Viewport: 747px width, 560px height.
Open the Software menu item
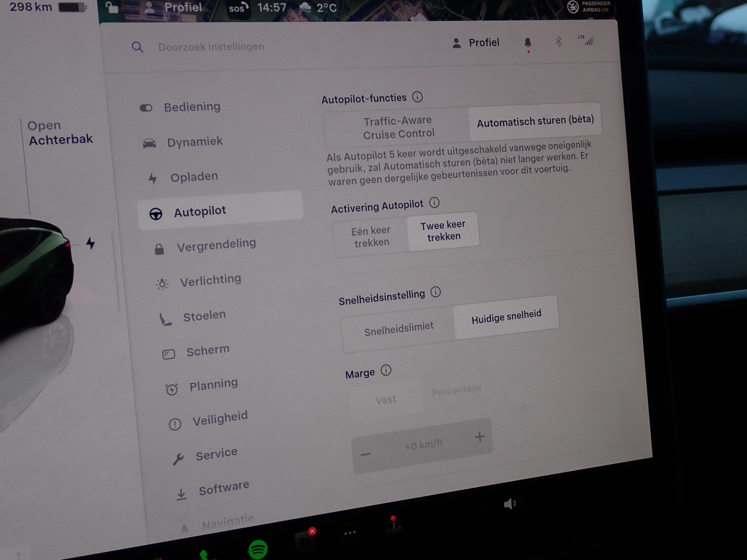[x=223, y=488]
